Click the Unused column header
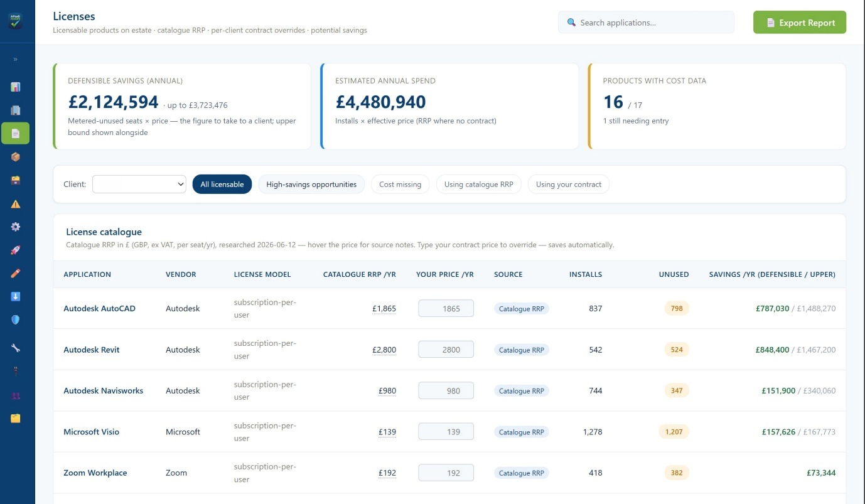 (674, 274)
